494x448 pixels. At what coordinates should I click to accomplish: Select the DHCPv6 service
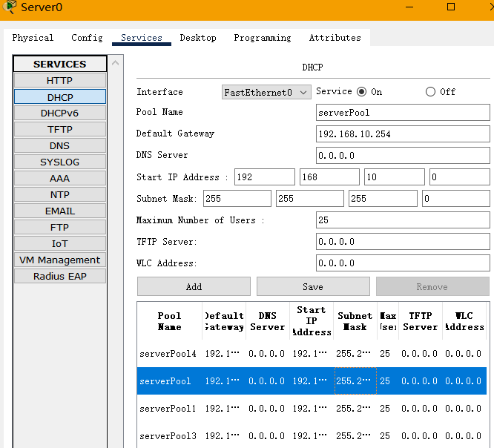59,113
